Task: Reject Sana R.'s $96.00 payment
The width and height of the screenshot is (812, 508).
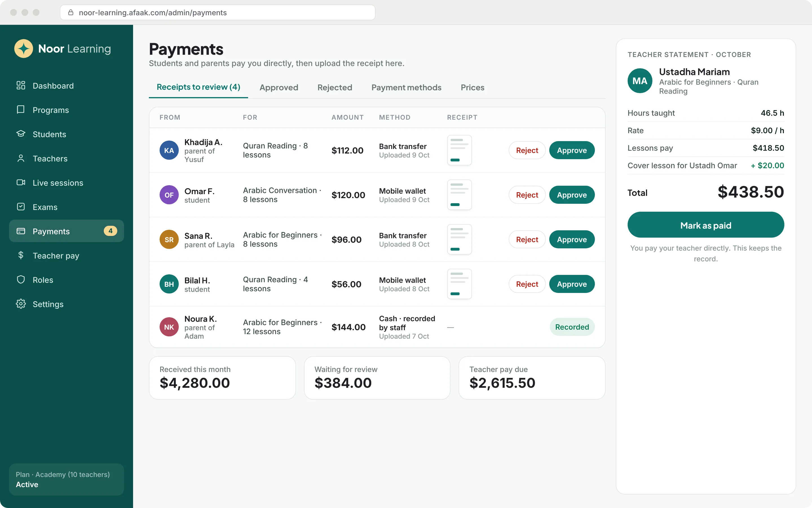Action: pyautogui.click(x=527, y=239)
